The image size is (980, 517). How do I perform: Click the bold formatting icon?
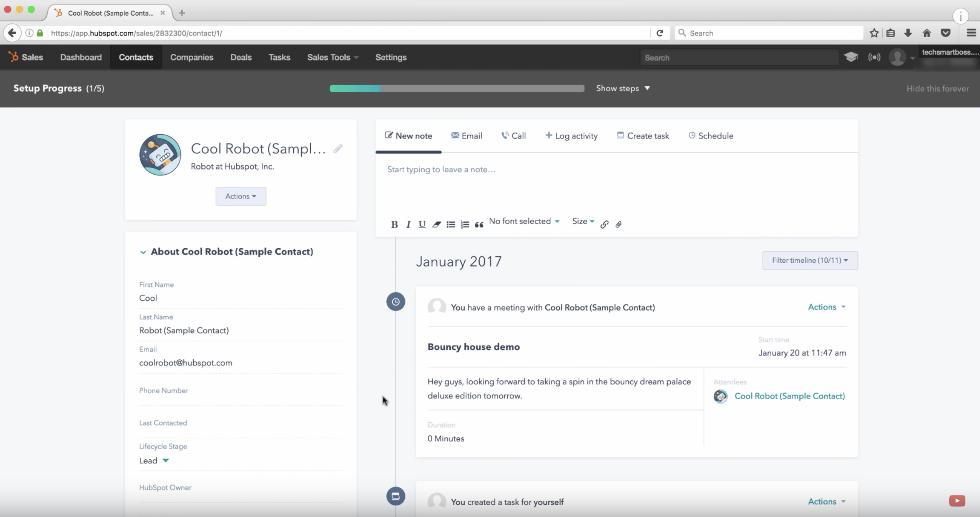coord(394,224)
